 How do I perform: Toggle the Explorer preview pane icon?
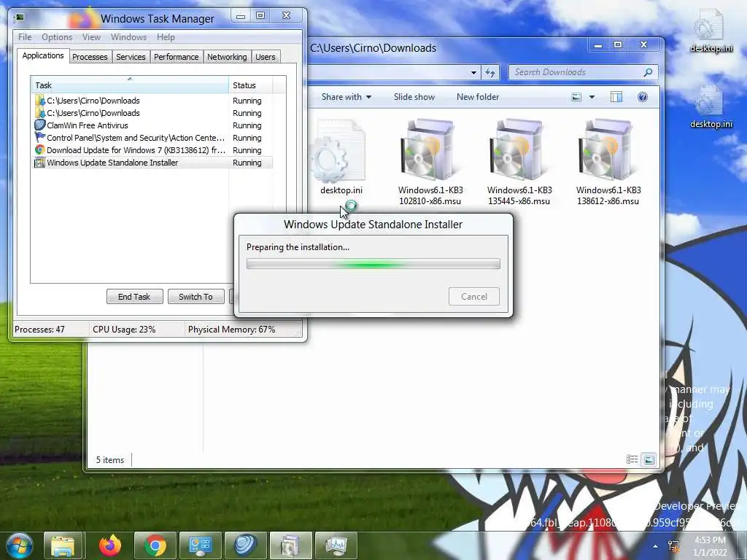point(616,97)
